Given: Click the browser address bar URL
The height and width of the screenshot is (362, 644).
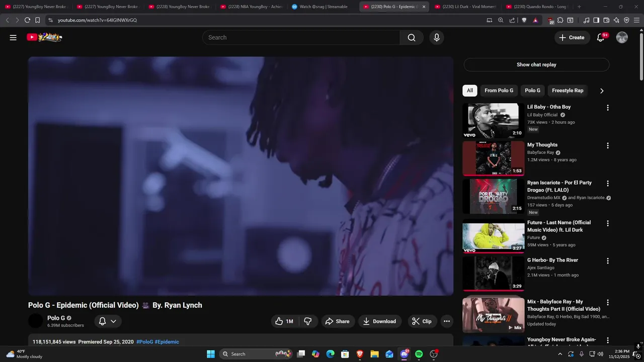Looking at the screenshot, I should 97,20.
